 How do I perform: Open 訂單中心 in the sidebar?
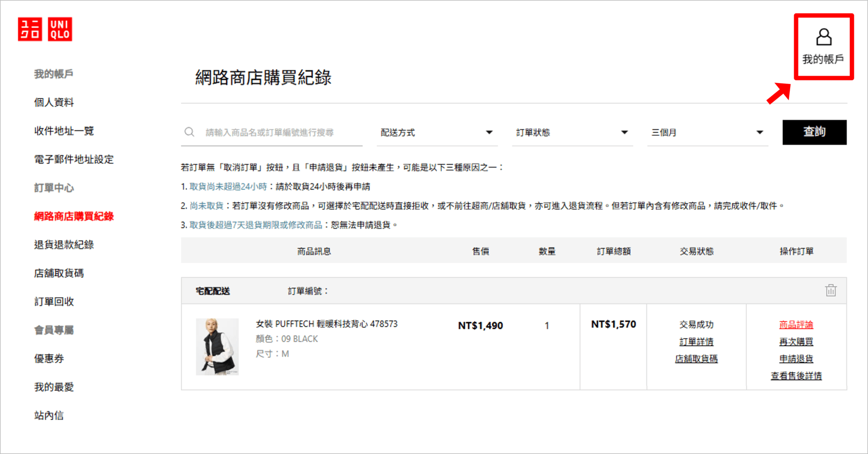point(54,188)
